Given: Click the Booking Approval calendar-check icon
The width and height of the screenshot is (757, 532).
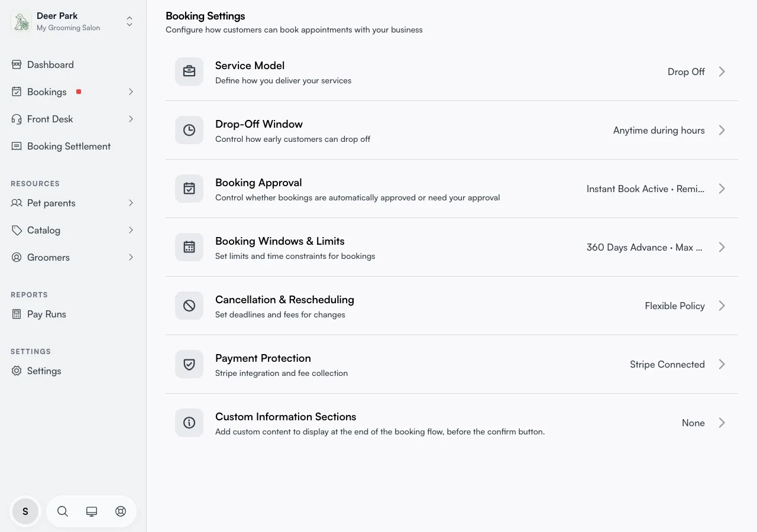Looking at the screenshot, I should pos(189,189).
